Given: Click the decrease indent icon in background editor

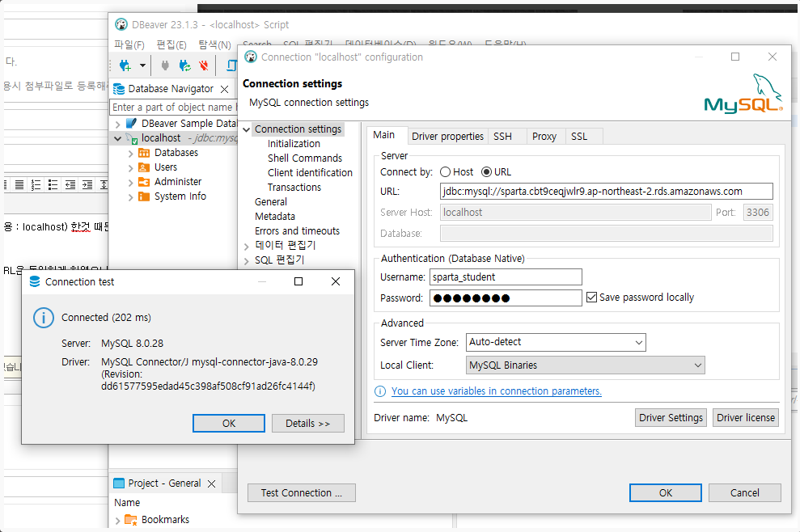Looking at the screenshot, I should 70,184.
